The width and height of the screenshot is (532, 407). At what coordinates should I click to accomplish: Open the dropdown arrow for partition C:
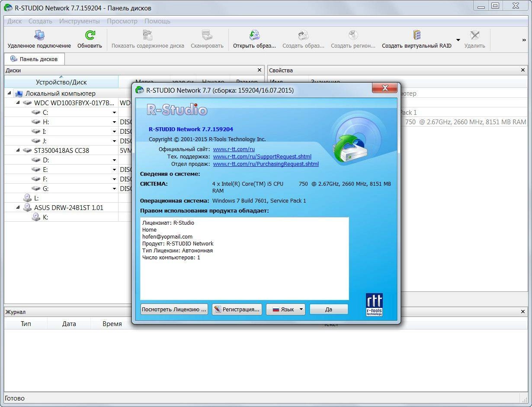click(114, 113)
